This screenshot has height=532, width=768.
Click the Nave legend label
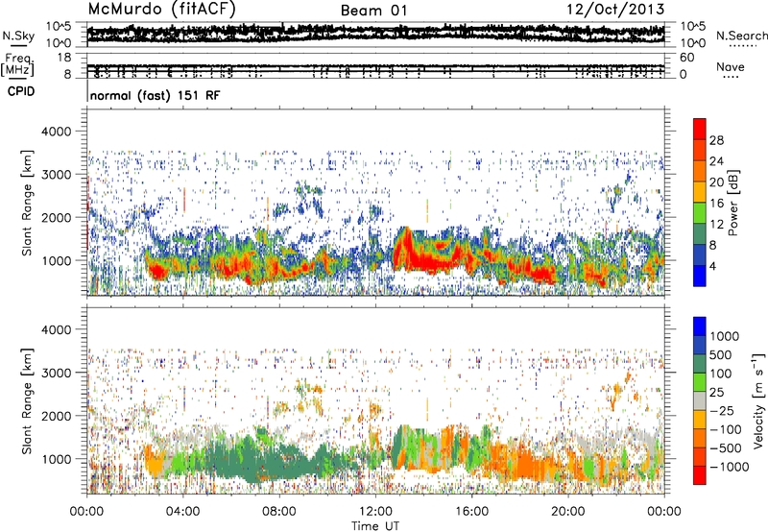tap(731, 66)
